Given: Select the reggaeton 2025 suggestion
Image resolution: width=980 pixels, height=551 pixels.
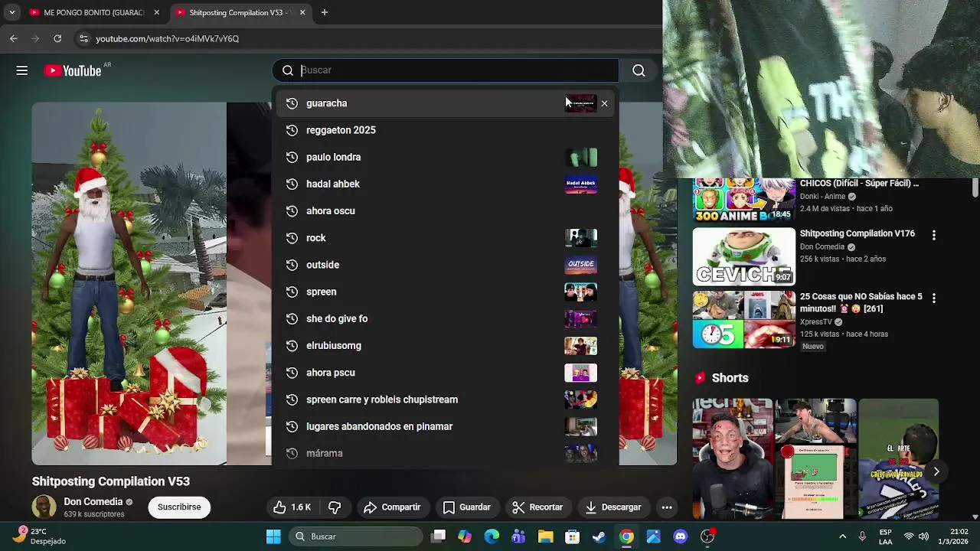Looking at the screenshot, I should 445,130.
